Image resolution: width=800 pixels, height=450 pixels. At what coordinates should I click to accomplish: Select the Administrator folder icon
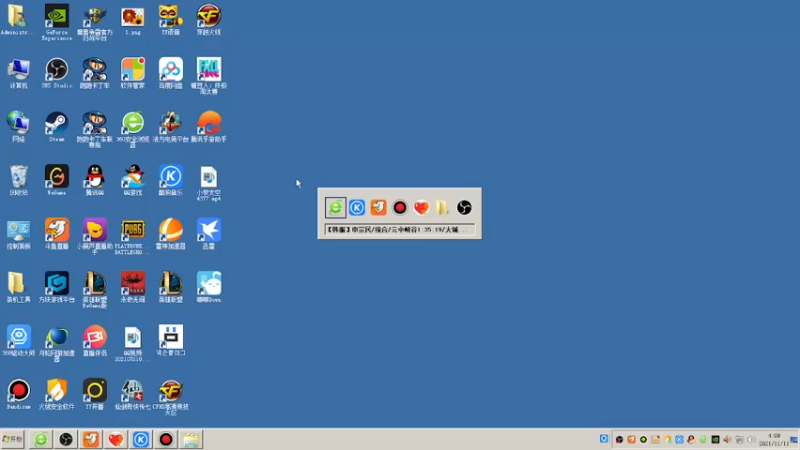point(18,17)
